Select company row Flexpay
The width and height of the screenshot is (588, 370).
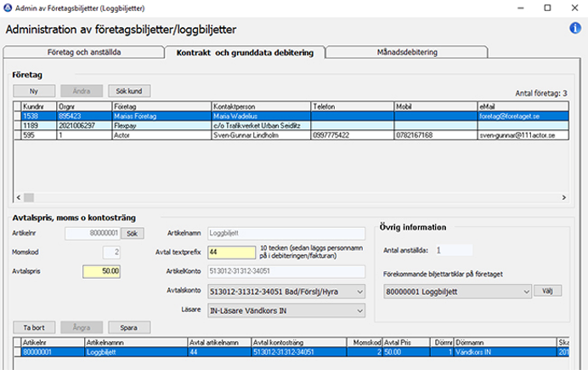291,126
